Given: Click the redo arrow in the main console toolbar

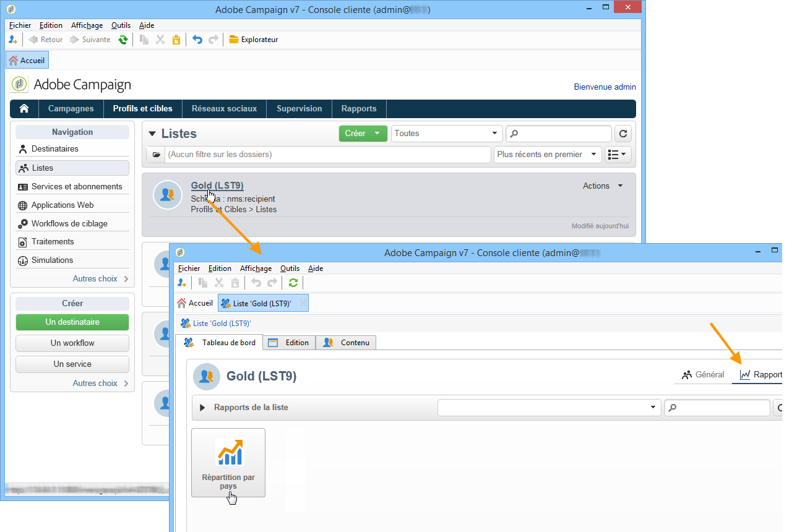Looking at the screenshot, I should [213, 40].
